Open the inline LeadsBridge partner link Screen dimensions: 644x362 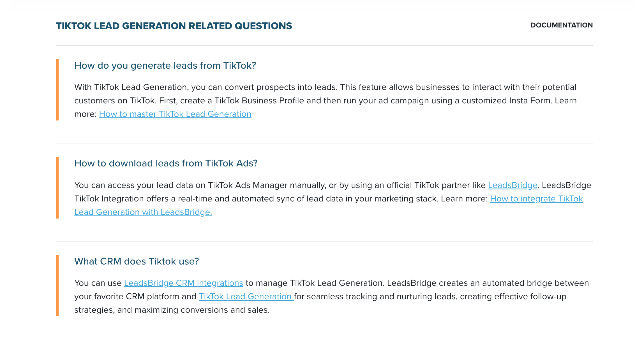tap(513, 185)
